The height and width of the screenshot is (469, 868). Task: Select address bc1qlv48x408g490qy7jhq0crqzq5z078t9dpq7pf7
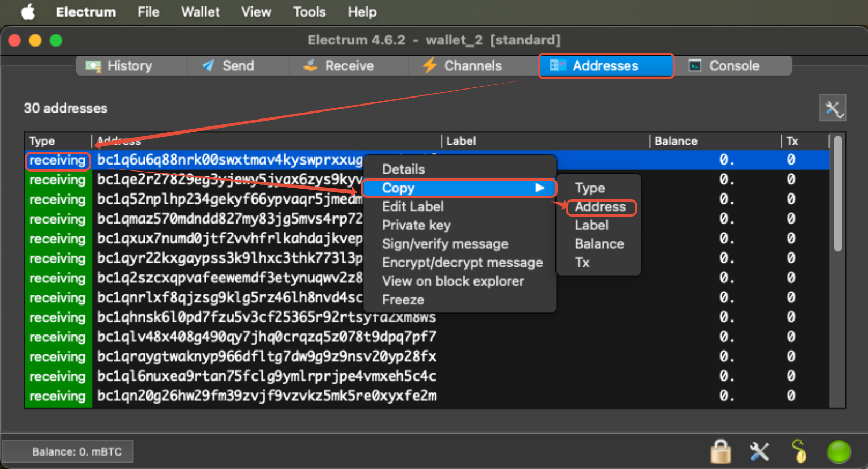click(x=266, y=337)
